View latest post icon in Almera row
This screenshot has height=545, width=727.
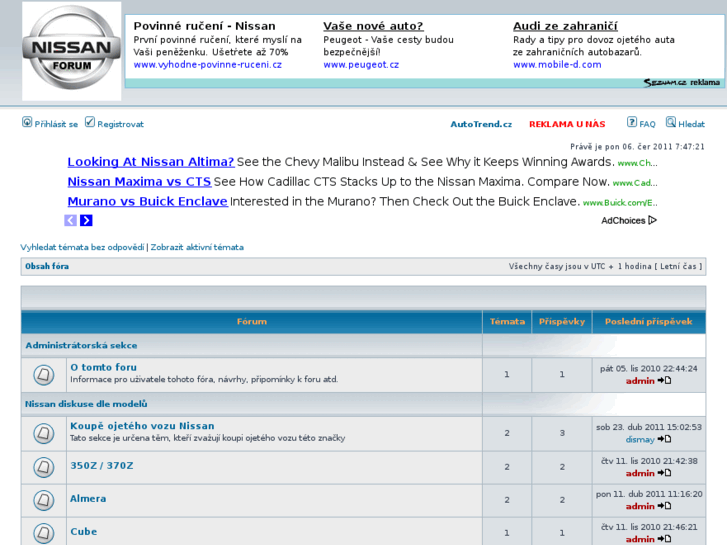pyautogui.click(x=664, y=506)
